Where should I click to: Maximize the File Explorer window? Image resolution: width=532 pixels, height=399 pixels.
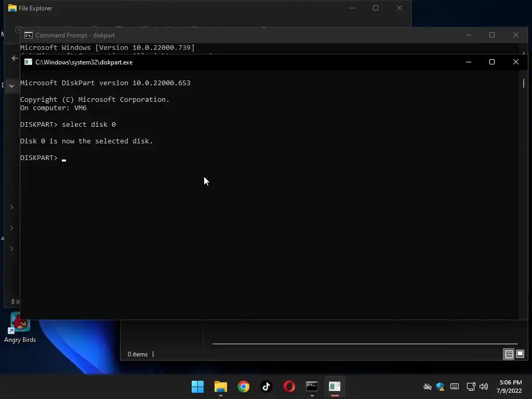click(376, 8)
